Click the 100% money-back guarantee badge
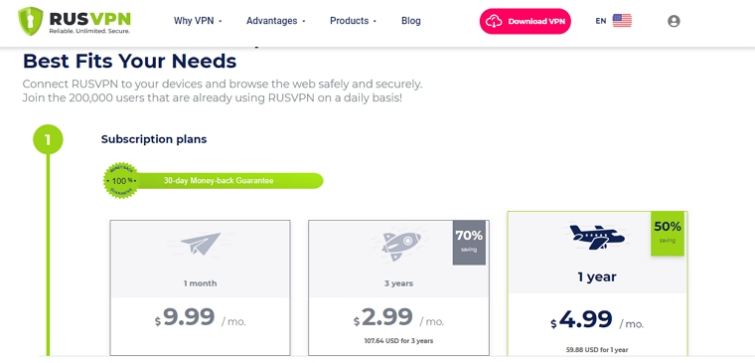 (121, 181)
